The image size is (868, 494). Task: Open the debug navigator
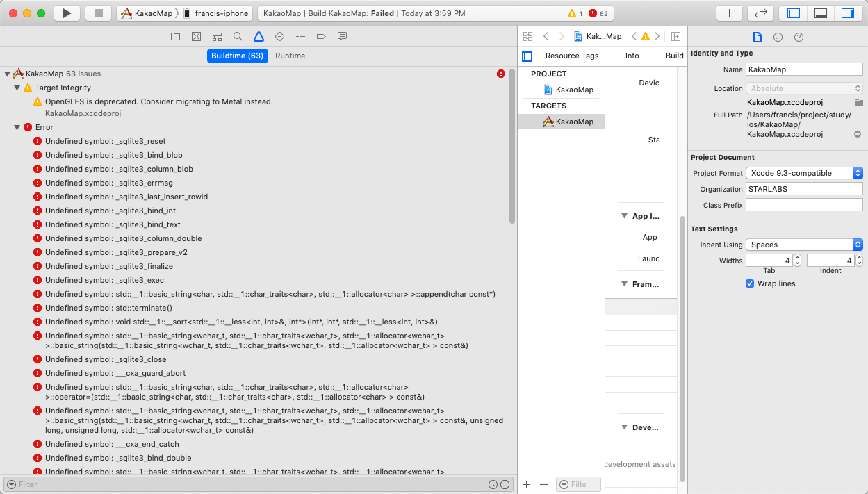tap(300, 36)
